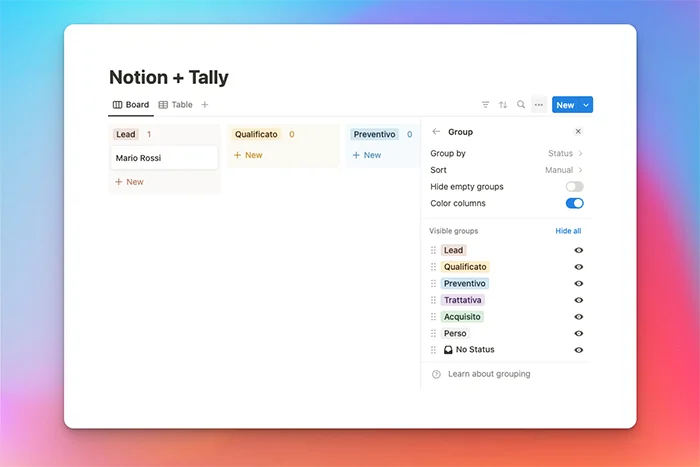
Task: Click the Qualificato tag in visible groups
Action: [x=465, y=267]
